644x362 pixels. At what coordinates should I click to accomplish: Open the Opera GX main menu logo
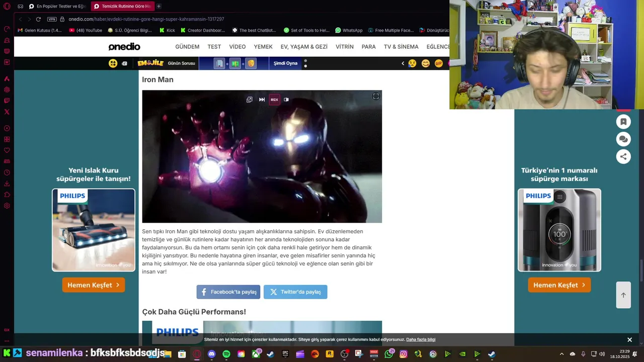[7, 7]
